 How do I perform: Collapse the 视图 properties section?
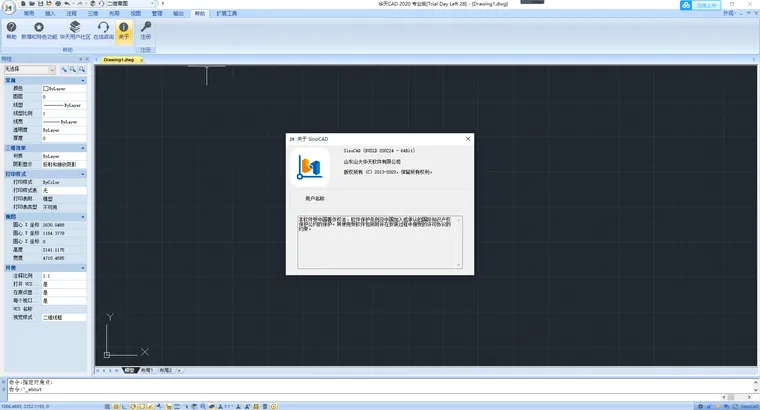[83, 217]
